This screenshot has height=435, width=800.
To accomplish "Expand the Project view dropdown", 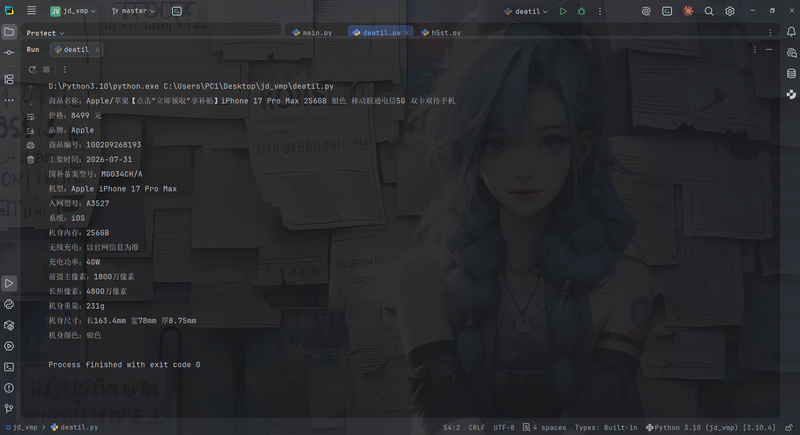I will click(45, 33).
